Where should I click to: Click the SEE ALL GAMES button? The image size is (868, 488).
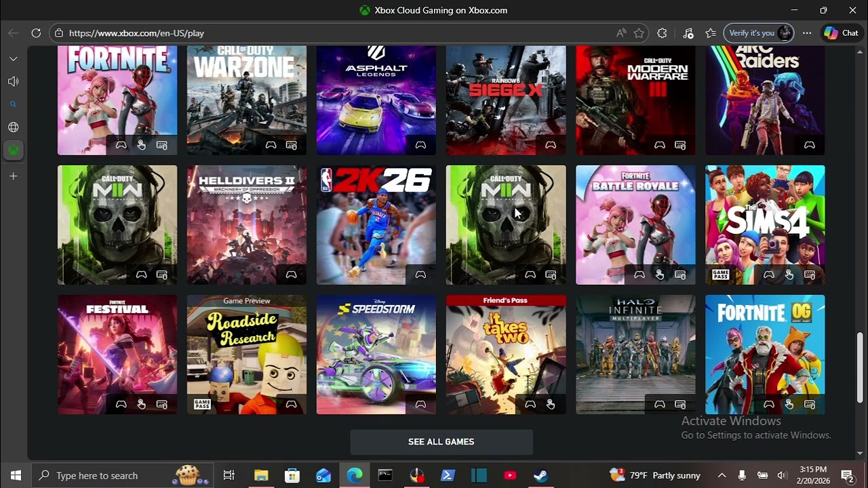click(x=441, y=442)
